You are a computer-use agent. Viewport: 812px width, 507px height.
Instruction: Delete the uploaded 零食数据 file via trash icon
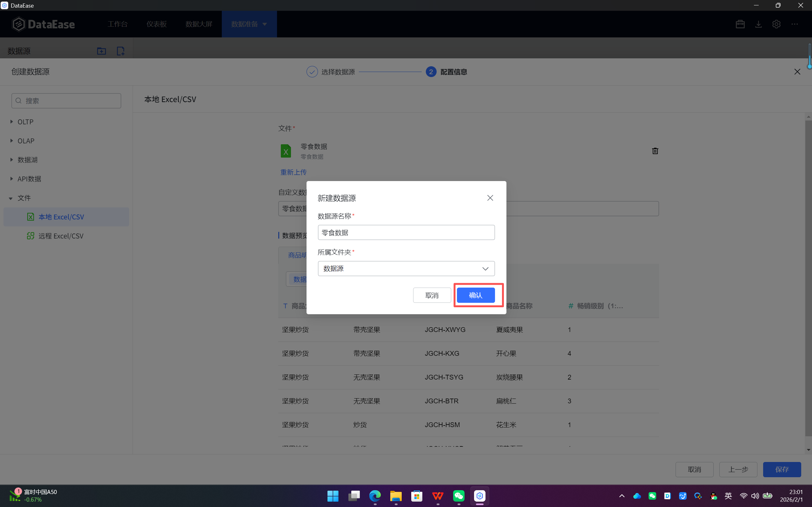655,151
